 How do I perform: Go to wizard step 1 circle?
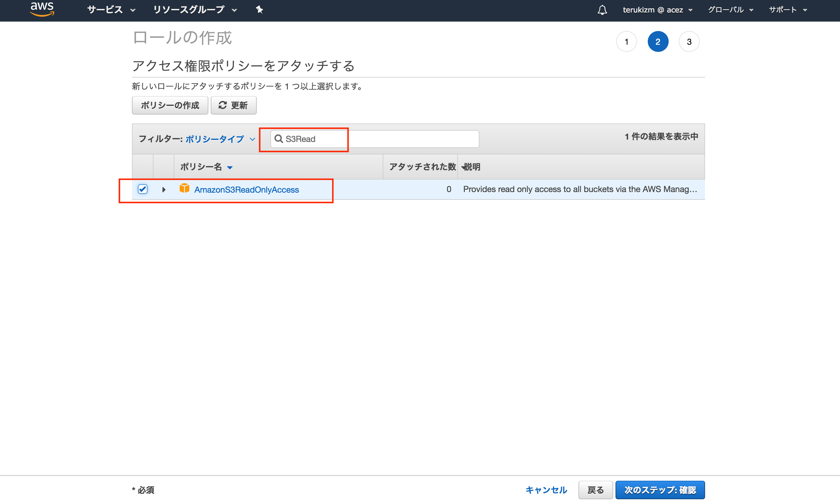coord(626,41)
